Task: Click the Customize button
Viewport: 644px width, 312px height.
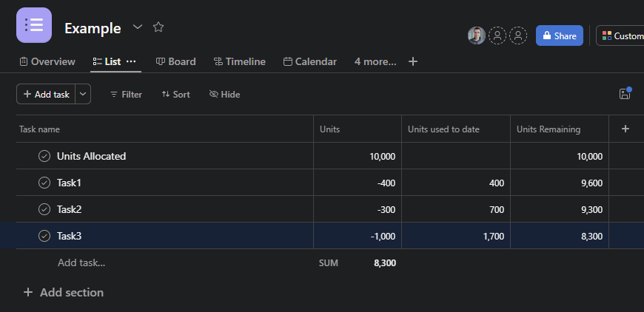Action: click(622, 35)
